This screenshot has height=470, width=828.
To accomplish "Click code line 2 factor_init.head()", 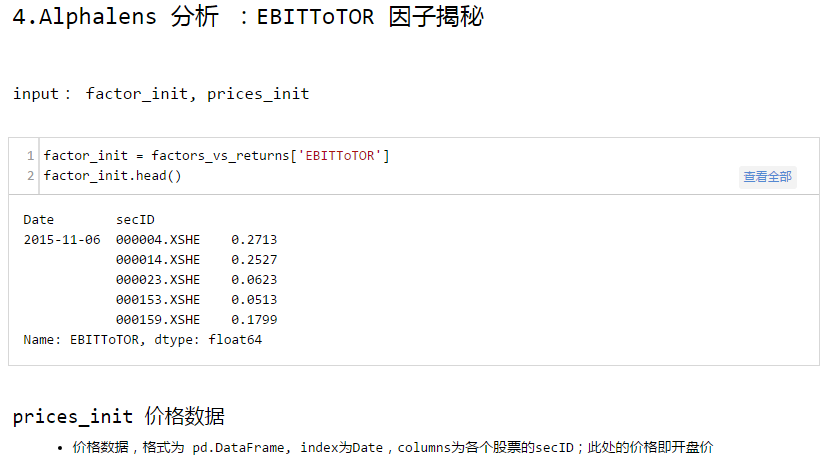I will click(x=112, y=176).
